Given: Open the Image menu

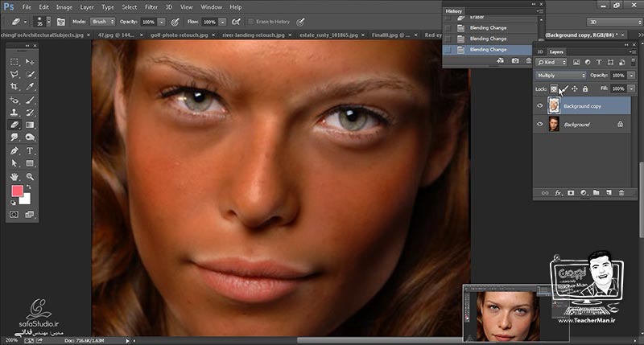Looking at the screenshot, I should click(64, 7).
